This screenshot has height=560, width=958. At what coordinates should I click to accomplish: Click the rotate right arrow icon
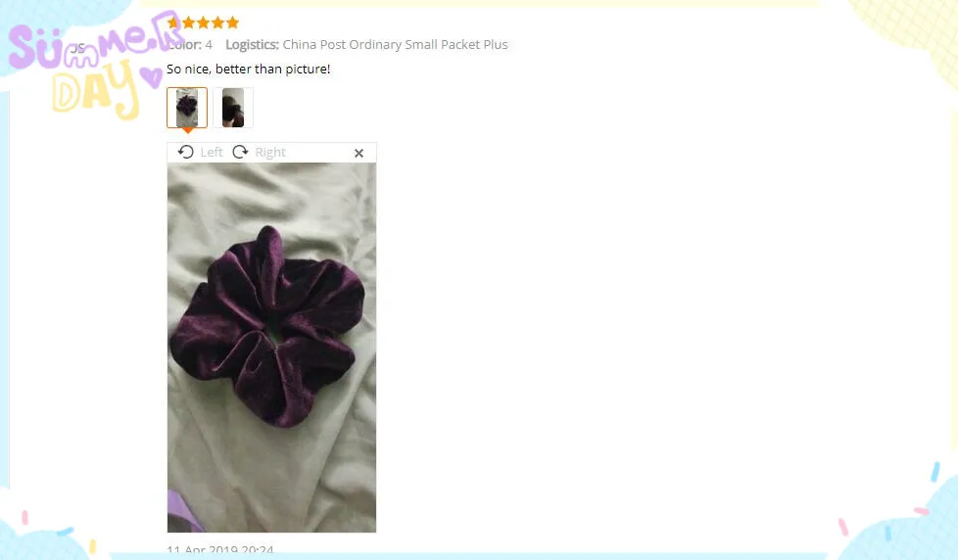point(240,152)
